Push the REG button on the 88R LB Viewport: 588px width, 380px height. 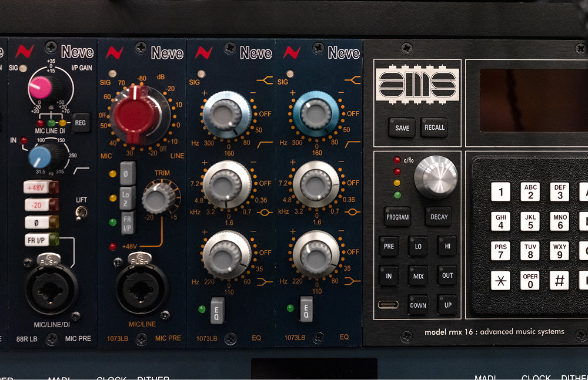click(81, 123)
